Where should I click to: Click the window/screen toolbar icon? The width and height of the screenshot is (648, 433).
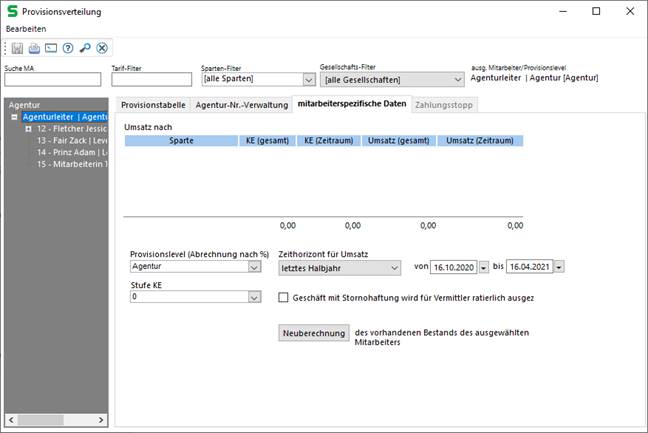click(x=51, y=48)
